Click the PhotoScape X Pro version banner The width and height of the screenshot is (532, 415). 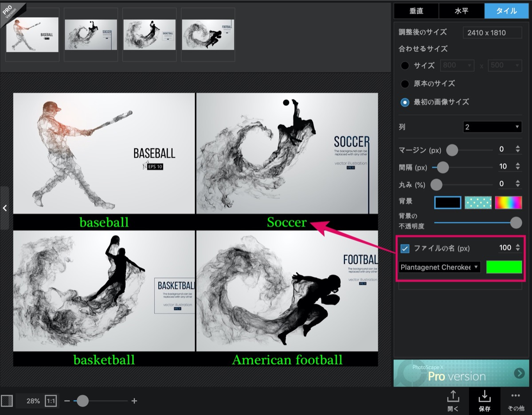[x=461, y=373]
